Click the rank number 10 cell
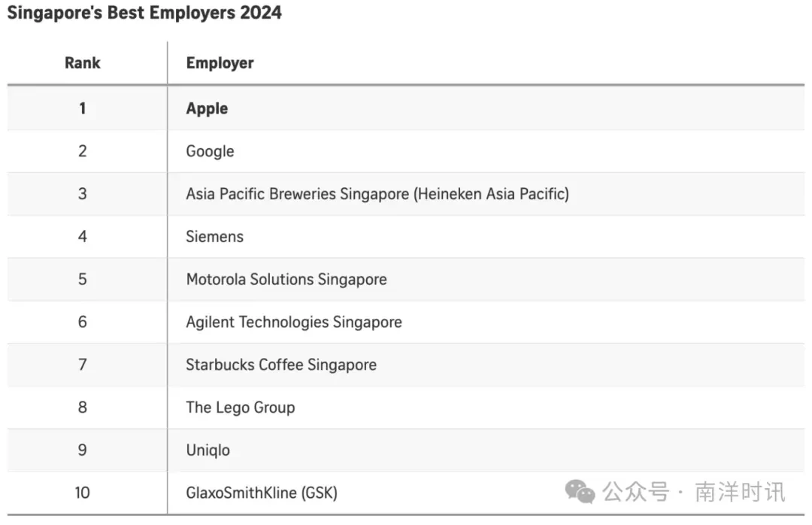The width and height of the screenshot is (812, 525). point(83,493)
